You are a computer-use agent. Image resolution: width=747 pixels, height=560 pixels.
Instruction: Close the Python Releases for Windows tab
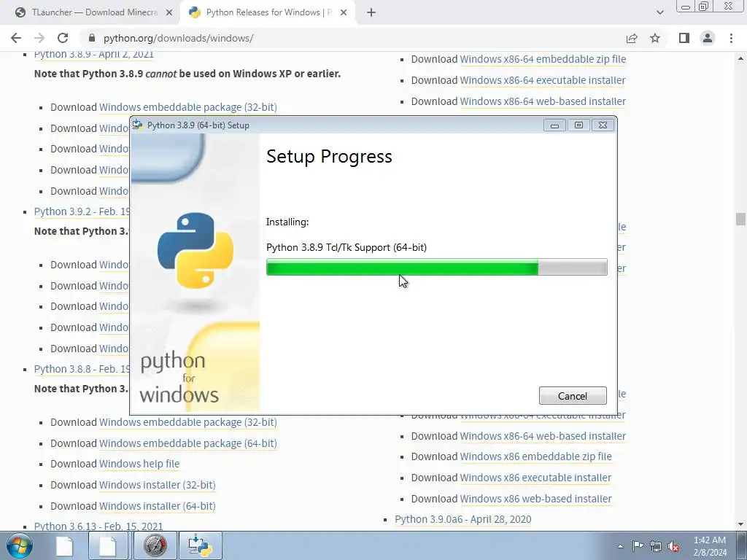pyautogui.click(x=344, y=13)
